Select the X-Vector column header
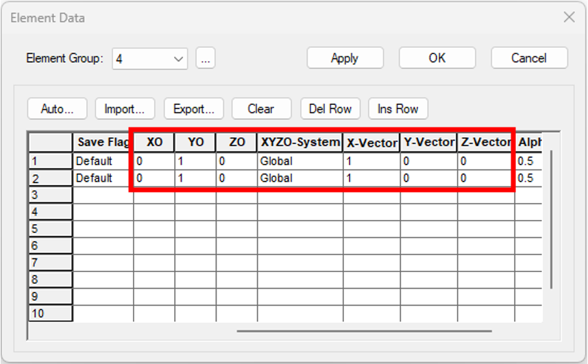Screen dimensions: 588x364 pos(372,142)
